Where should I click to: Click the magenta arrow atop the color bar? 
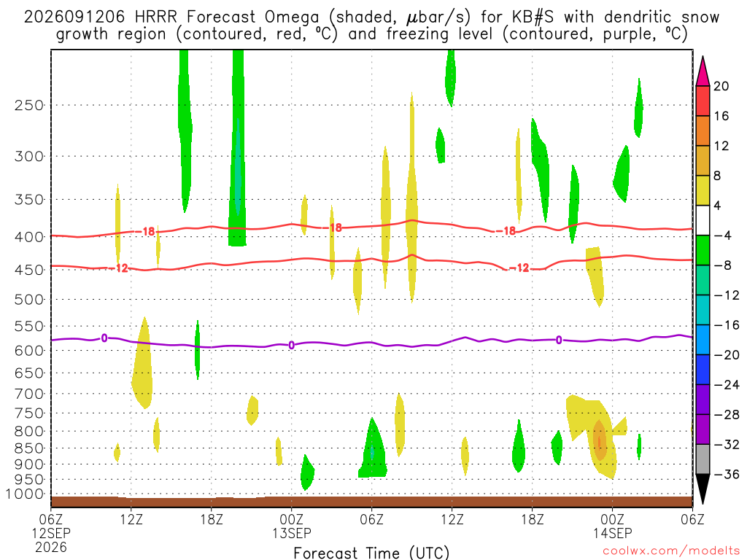pos(703,71)
